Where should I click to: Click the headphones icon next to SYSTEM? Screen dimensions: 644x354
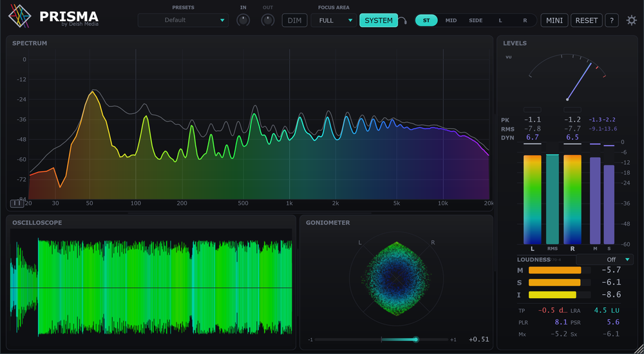pos(403,21)
